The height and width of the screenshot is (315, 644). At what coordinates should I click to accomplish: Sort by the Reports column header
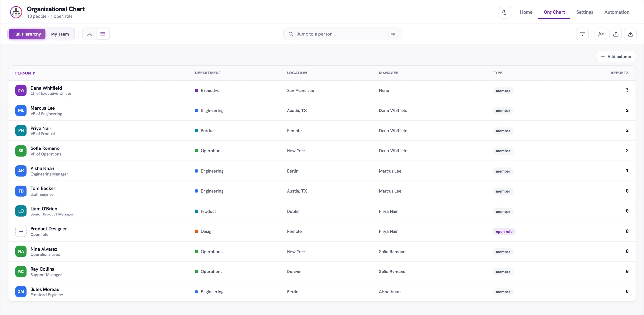pyautogui.click(x=620, y=73)
